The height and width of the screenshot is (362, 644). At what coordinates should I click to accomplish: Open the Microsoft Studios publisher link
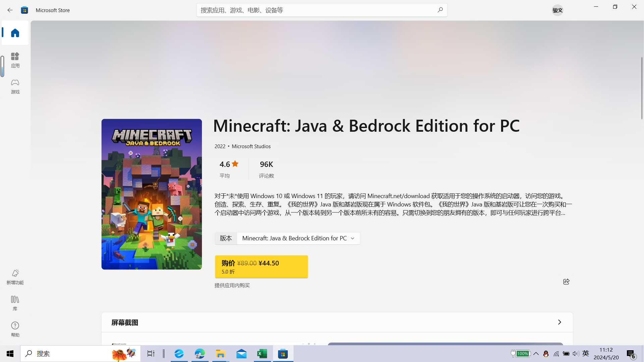coord(251,146)
